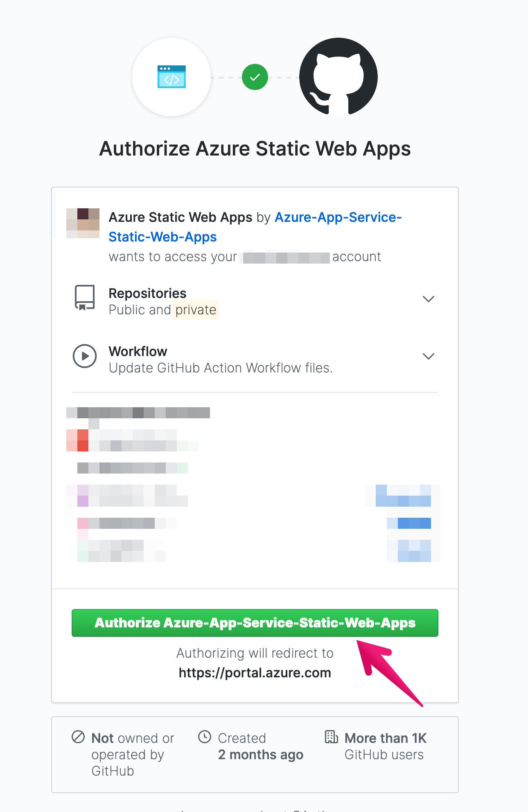The height and width of the screenshot is (812, 528).
Task: Click the green checkmark connection icon
Action: [x=255, y=77]
